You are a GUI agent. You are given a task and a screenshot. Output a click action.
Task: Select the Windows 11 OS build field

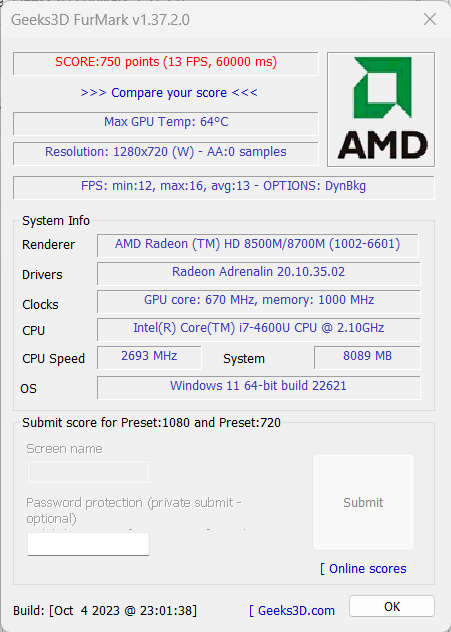(258, 387)
